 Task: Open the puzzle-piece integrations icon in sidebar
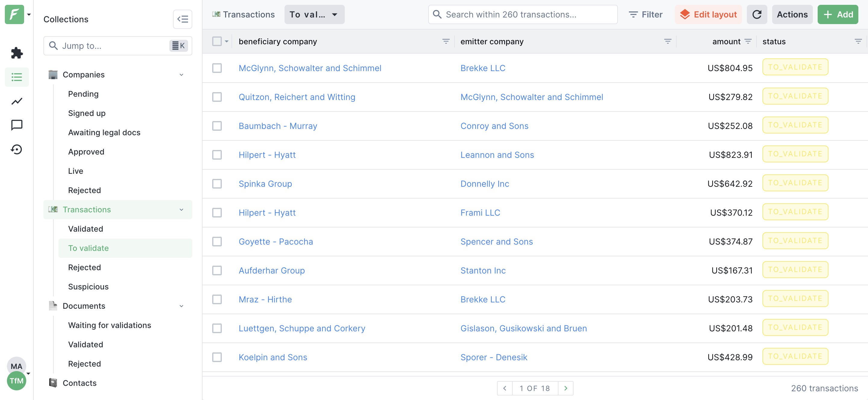(x=17, y=53)
